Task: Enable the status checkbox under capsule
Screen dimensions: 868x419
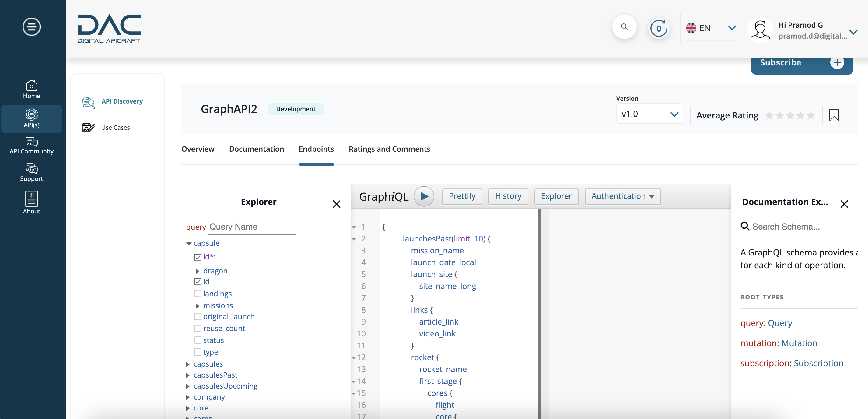Action: (x=198, y=340)
